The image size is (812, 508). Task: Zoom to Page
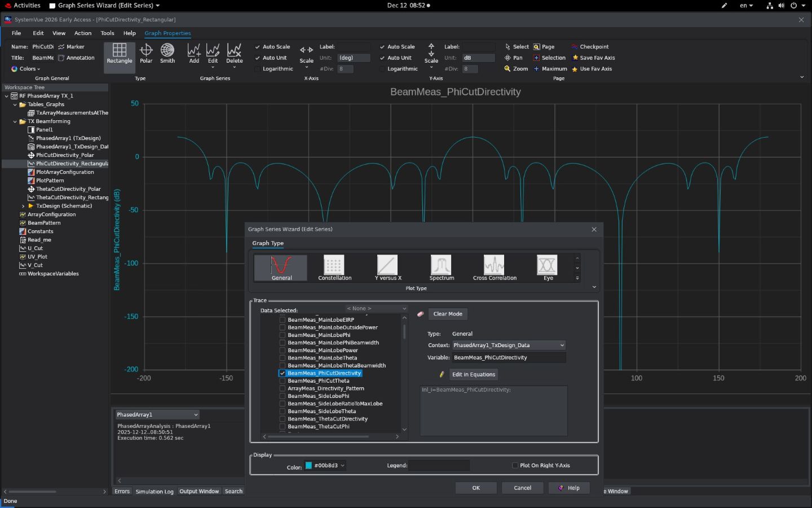coord(544,47)
